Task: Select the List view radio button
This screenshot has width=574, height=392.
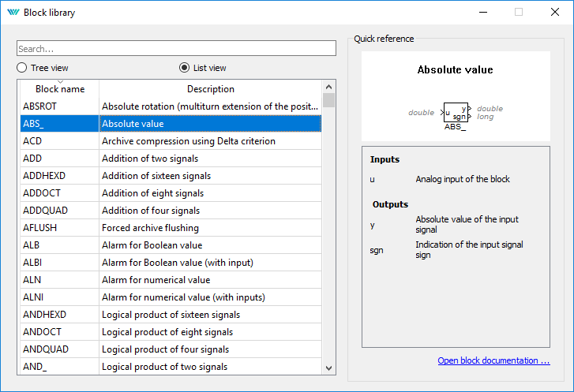Action: pyautogui.click(x=185, y=68)
